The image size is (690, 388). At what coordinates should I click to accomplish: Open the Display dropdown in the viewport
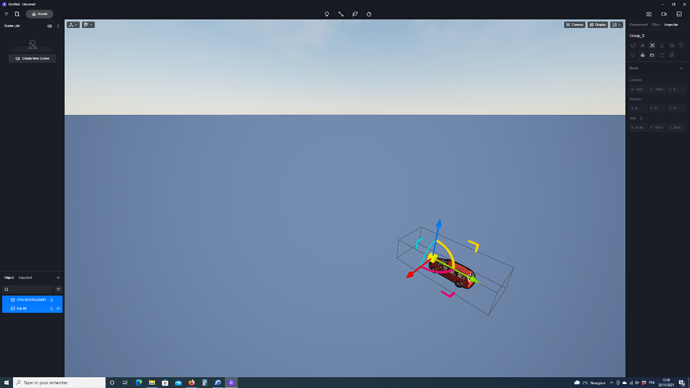[x=598, y=25]
